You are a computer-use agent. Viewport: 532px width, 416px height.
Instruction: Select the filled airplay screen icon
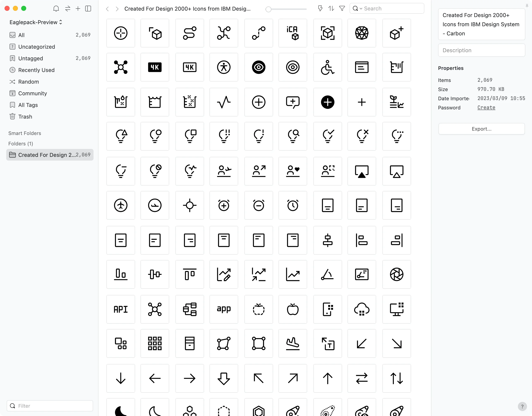(x=361, y=171)
